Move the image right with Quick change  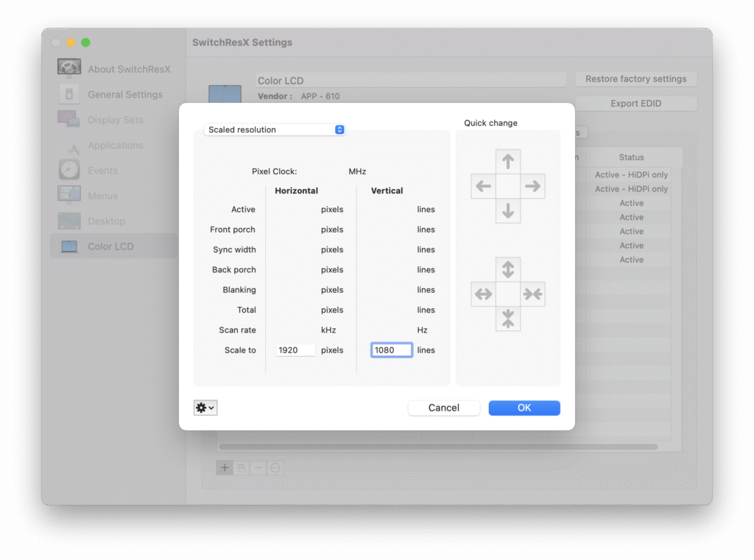(533, 186)
